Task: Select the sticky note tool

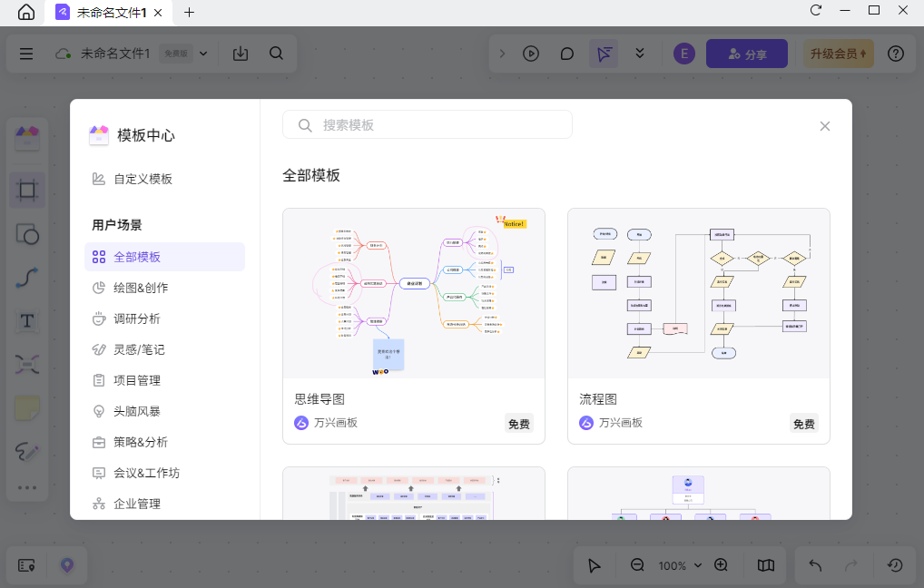Action: pyautogui.click(x=27, y=408)
